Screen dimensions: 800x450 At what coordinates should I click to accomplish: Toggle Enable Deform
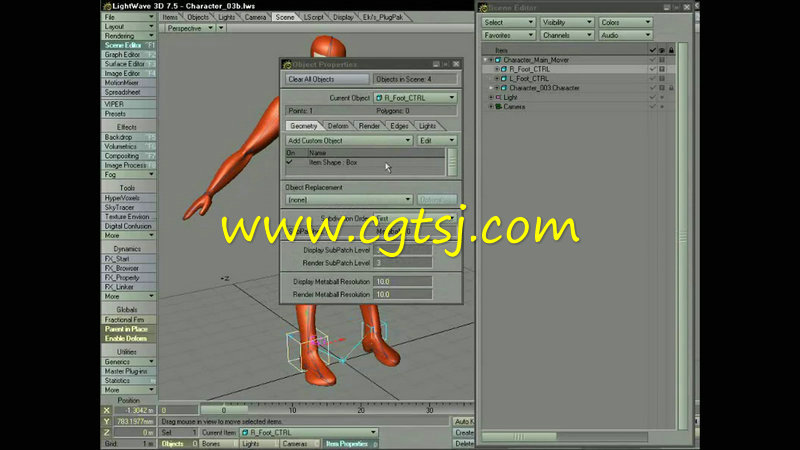pyautogui.click(x=129, y=339)
